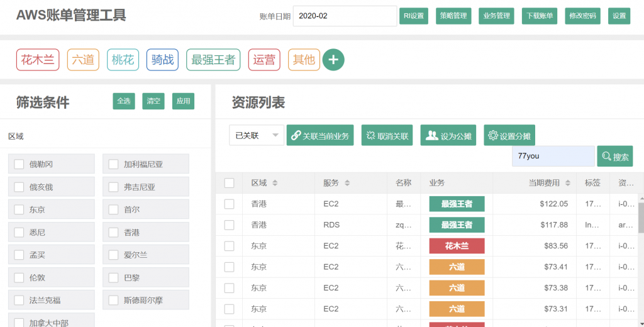Switch to the 花木兰 business tab
This screenshot has height=327, width=644.
38,60
